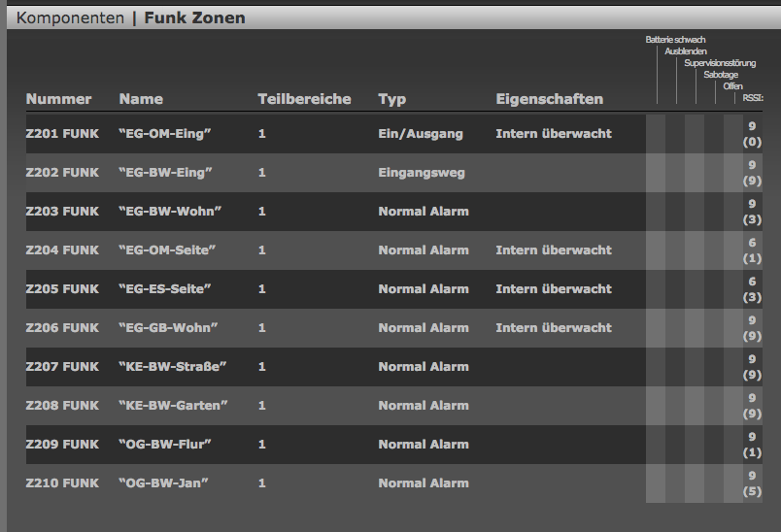Viewport: 781px width, 532px height.
Task: Click the Nummer column header
Action: click(58, 99)
